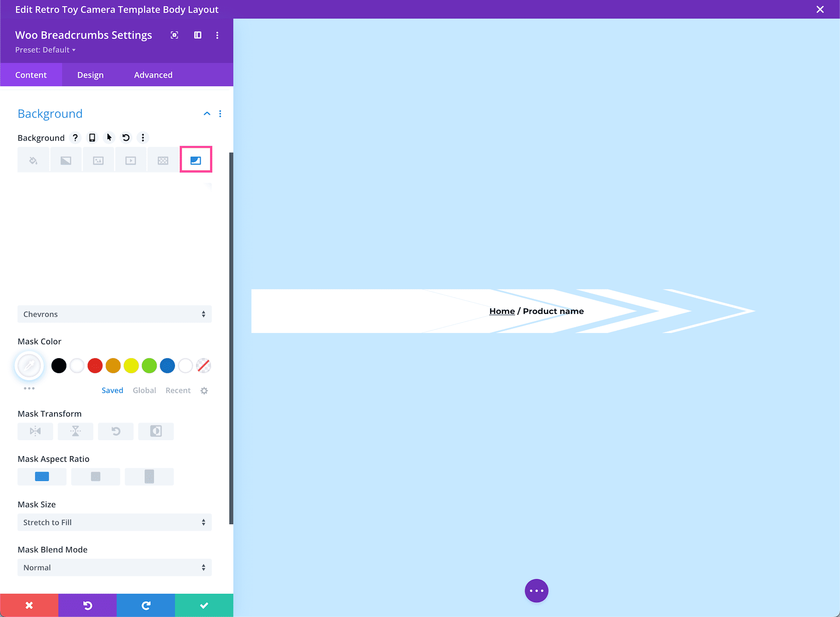Open the background mask tab
The height and width of the screenshot is (617, 840).
click(x=196, y=159)
